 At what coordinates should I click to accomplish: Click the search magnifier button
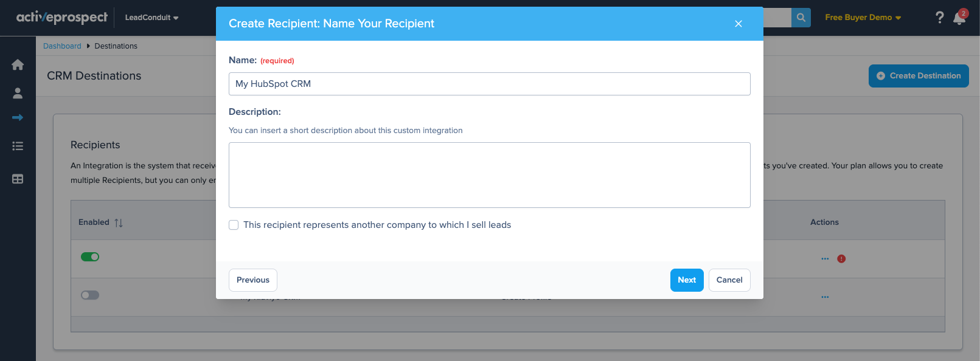(801, 18)
